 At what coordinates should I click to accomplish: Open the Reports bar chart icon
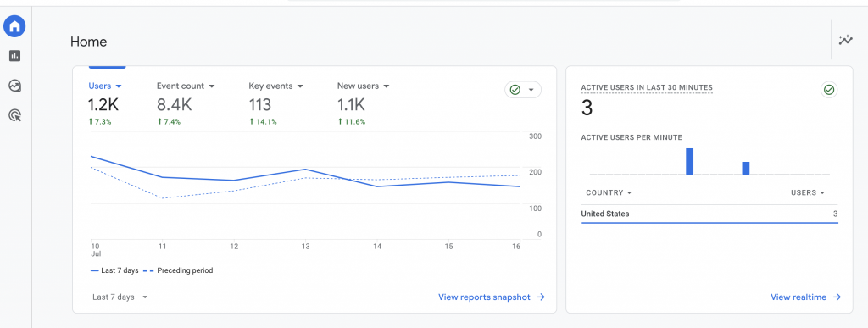[x=15, y=56]
